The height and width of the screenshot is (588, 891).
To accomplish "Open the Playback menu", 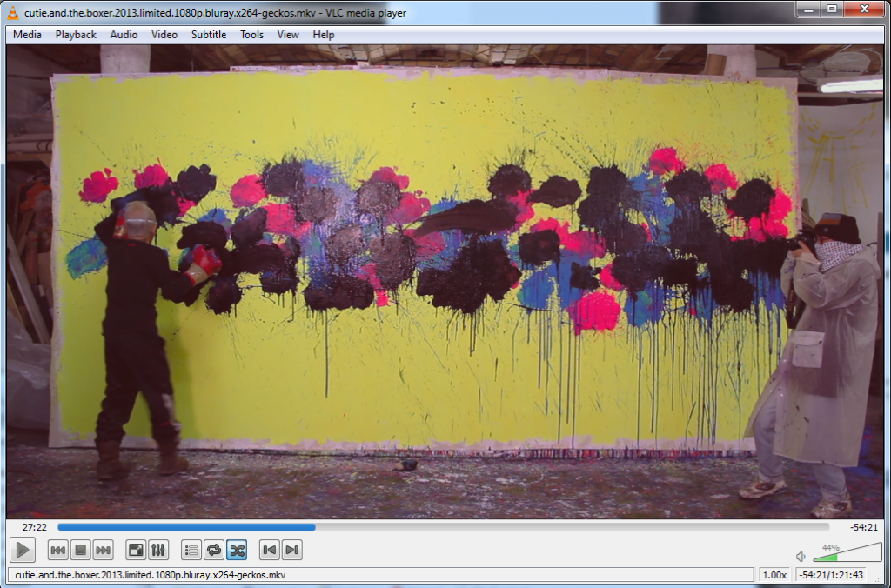I will [x=76, y=35].
